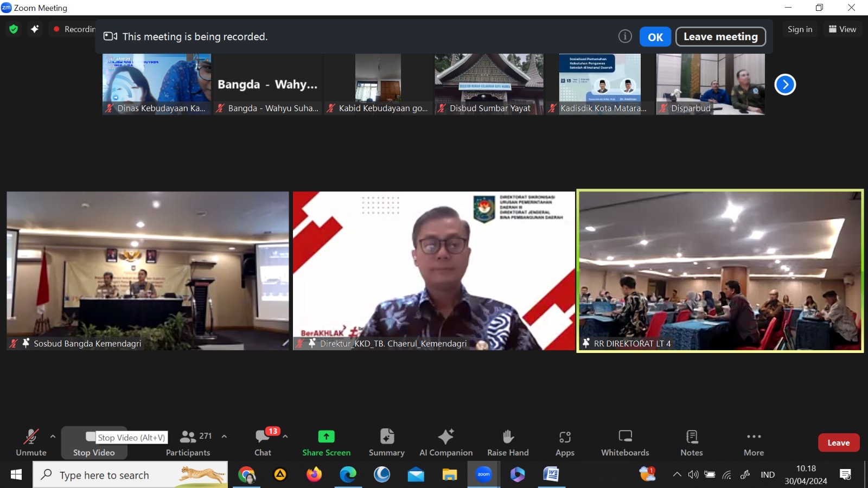This screenshot has width=868, height=488.
Task: Open the Notes tool
Action: point(691,442)
